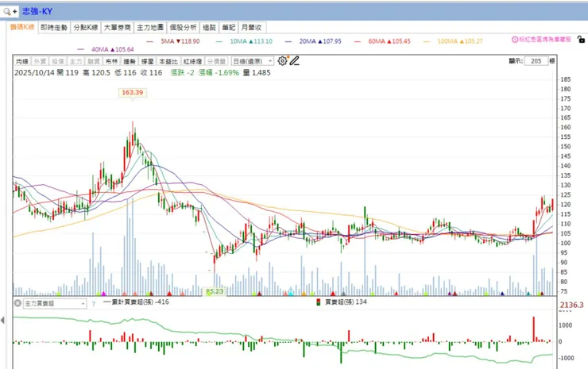Click the 20MA 107.95 legend entry
The height and width of the screenshot is (369, 588).
(x=314, y=41)
